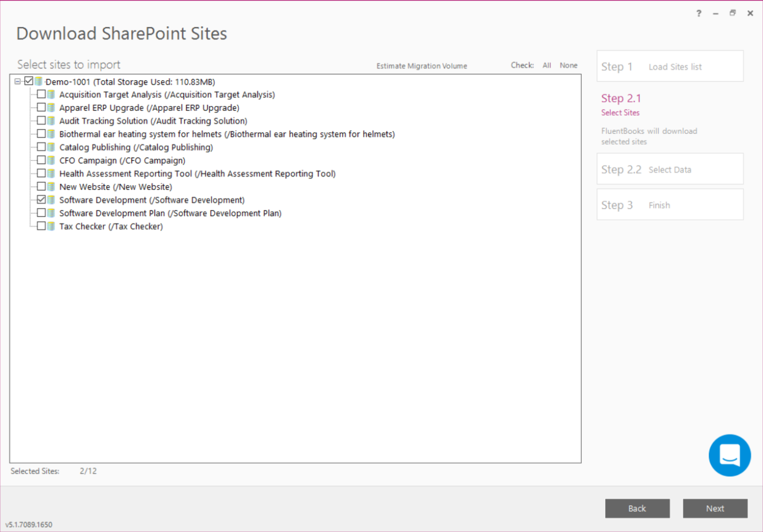763x532 pixels.
Task: Open the chat support bubble icon
Action: [x=730, y=455]
